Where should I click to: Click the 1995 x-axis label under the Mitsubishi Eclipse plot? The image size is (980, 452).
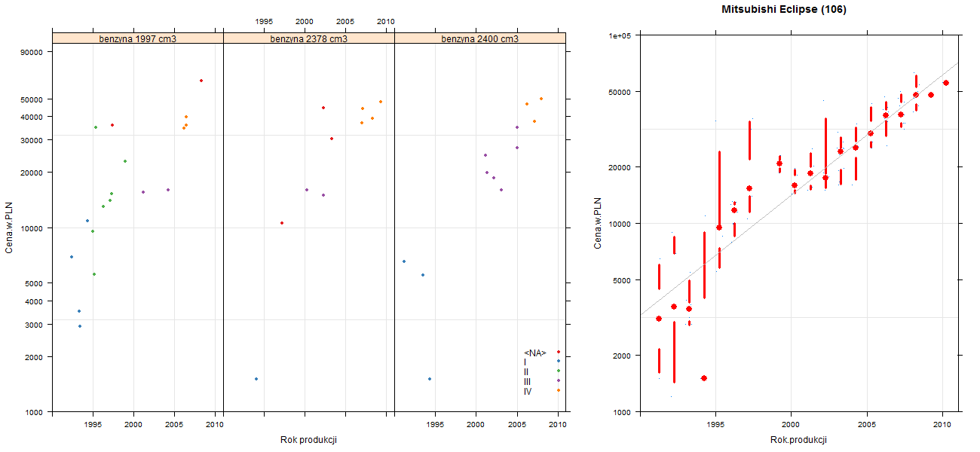pyautogui.click(x=715, y=425)
